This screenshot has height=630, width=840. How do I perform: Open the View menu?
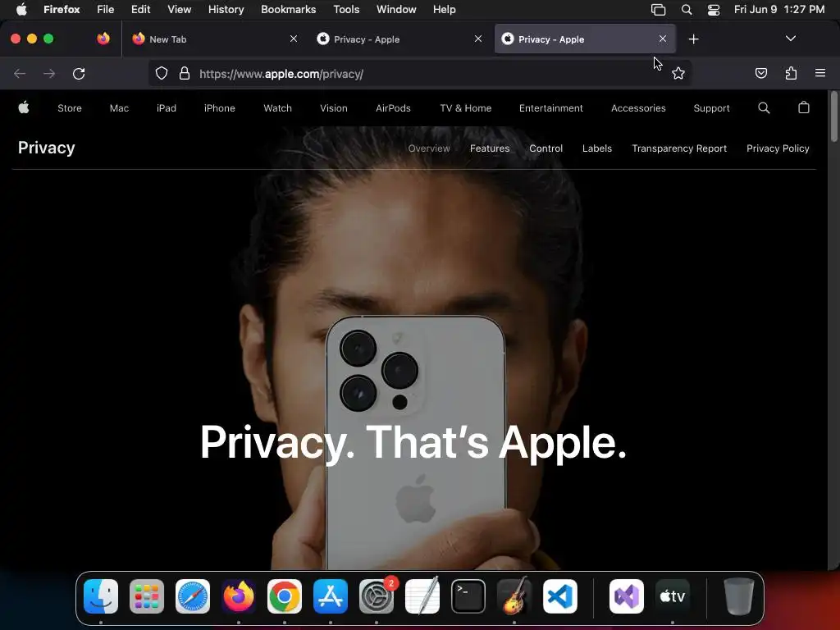(179, 10)
